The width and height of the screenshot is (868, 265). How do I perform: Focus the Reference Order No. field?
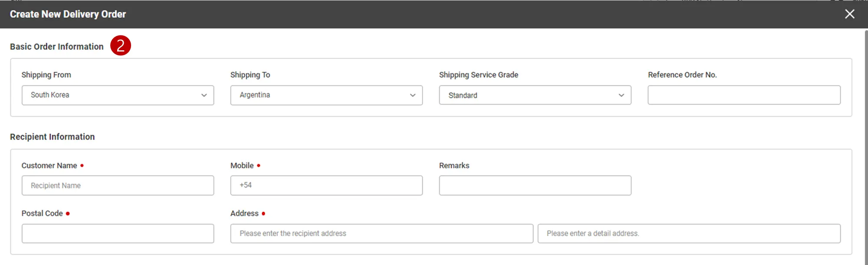click(744, 95)
